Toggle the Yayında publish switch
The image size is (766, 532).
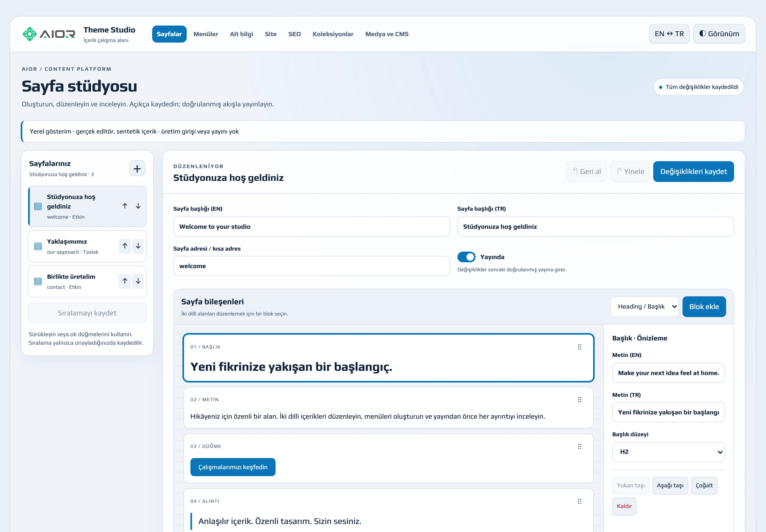coord(466,257)
